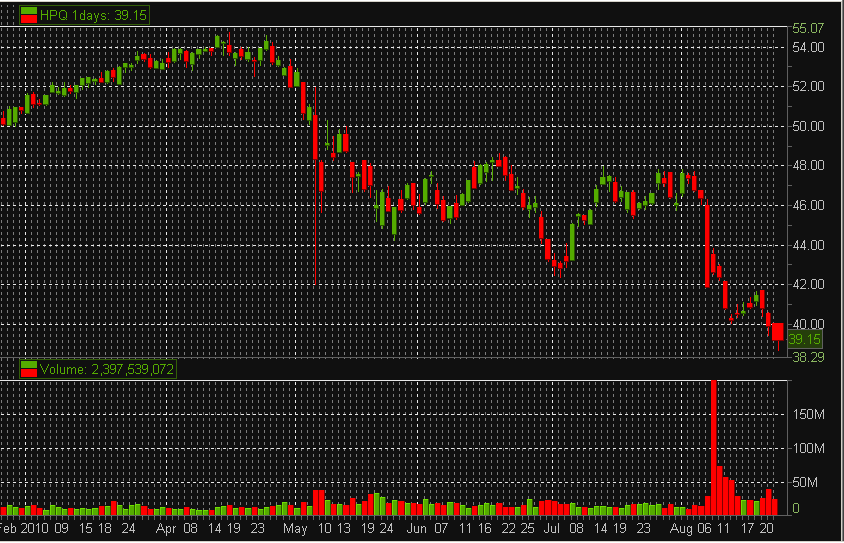Click the May date axis label
The width and height of the screenshot is (844, 543).
(x=295, y=528)
